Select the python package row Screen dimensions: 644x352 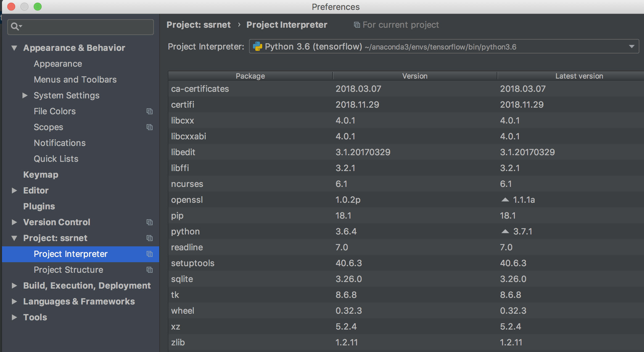click(406, 231)
